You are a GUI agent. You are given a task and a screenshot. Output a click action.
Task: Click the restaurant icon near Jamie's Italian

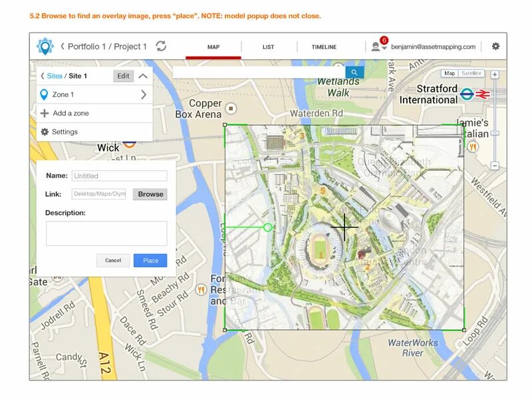tap(473, 147)
